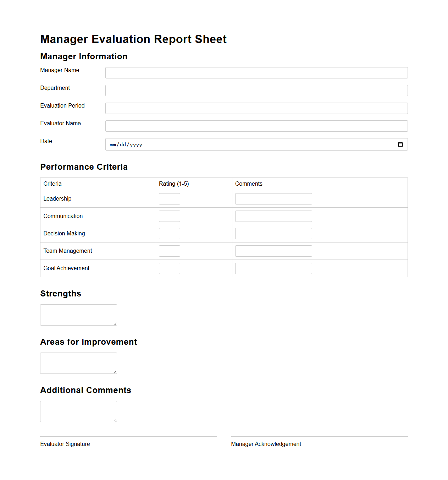The image size is (448, 480).
Task: Click the Department input field
Action: tap(256, 90)
